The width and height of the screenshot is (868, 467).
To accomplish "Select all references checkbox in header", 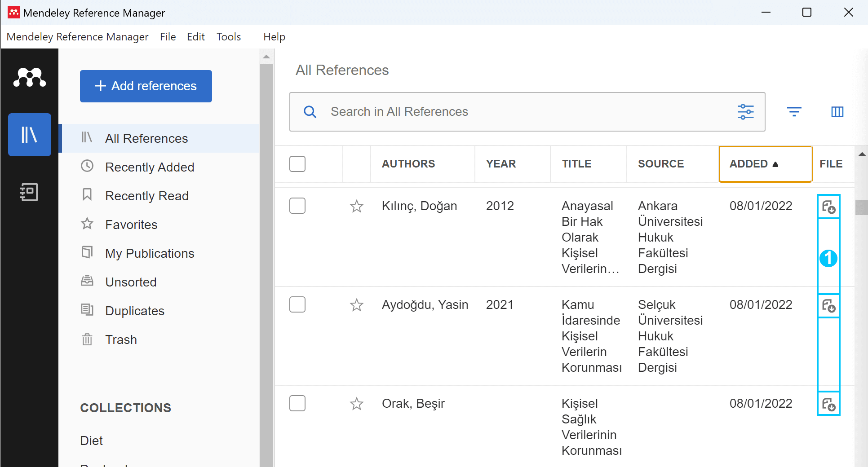I will [x=297, y=164].
